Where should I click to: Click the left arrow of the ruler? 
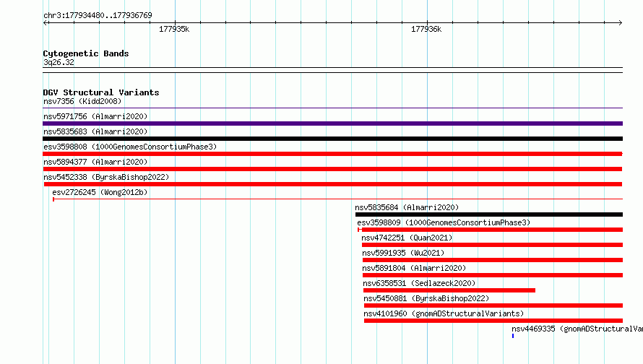(x=46, y=23)
